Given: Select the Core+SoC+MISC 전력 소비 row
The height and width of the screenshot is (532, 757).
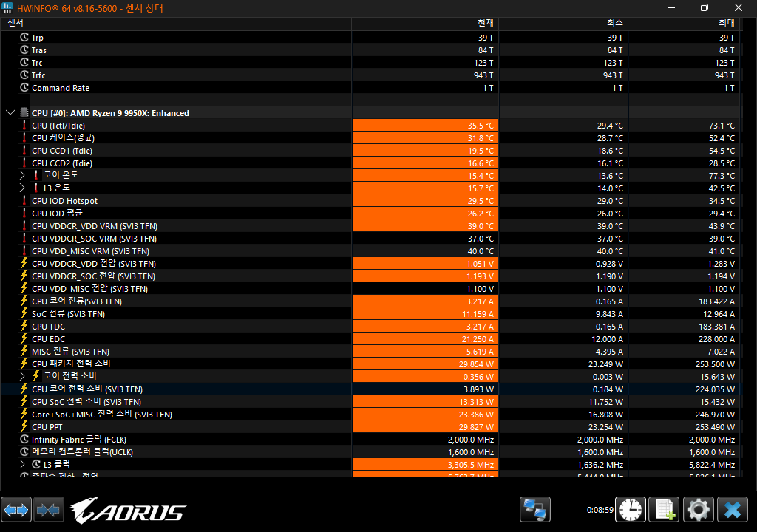Looking at the screenshot, I should tap(370, 414).
